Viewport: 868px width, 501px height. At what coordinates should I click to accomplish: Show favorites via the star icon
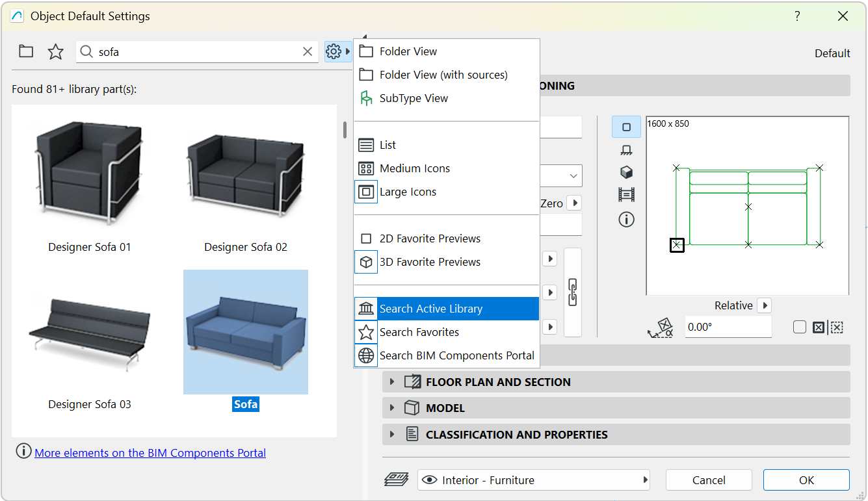pos(56,51)
